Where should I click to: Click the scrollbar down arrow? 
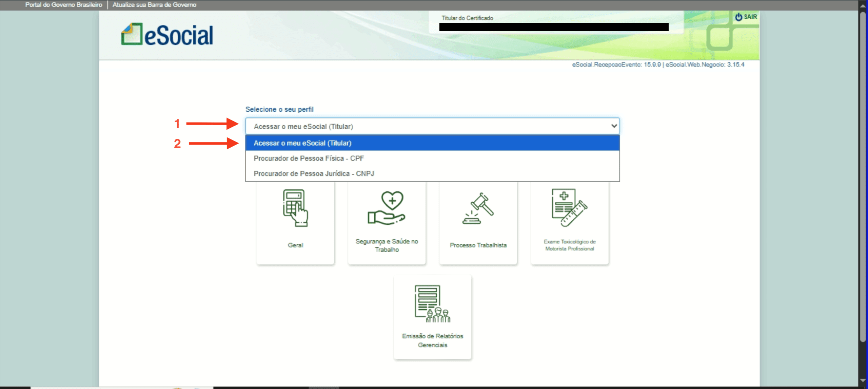[863, 381]
